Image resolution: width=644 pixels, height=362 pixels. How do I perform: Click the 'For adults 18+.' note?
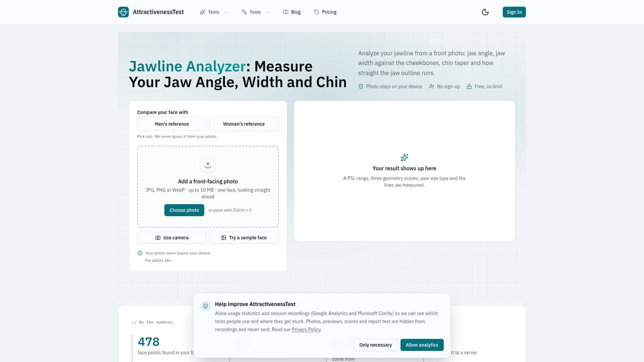point(158,260)
